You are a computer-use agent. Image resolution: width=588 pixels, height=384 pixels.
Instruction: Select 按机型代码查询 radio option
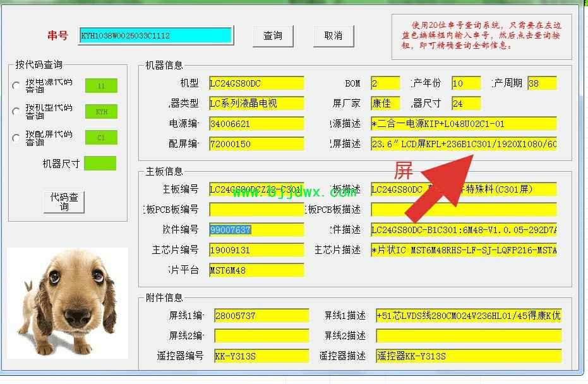pyautogui.click(x=16, y=112)
